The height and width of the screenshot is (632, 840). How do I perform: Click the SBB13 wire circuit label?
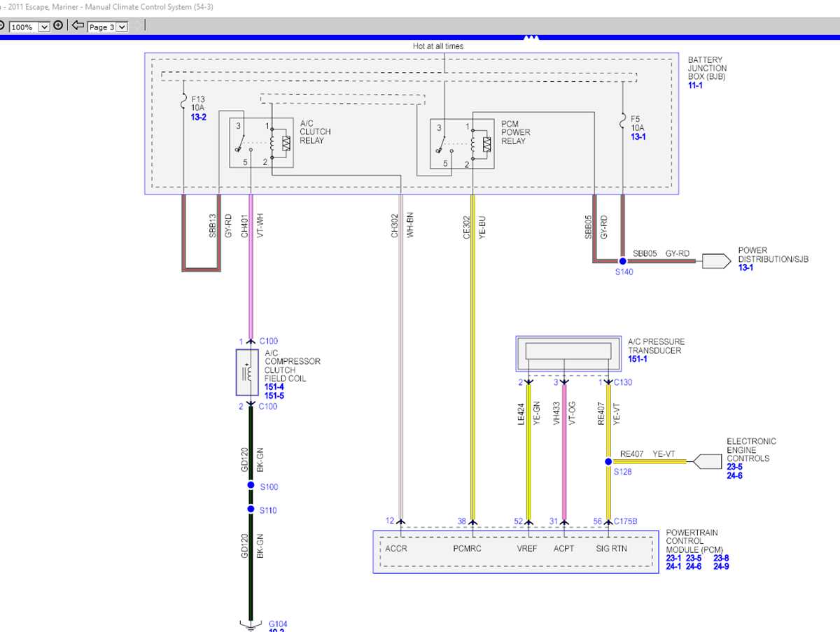pyautogui.click(x=213, y=226)
